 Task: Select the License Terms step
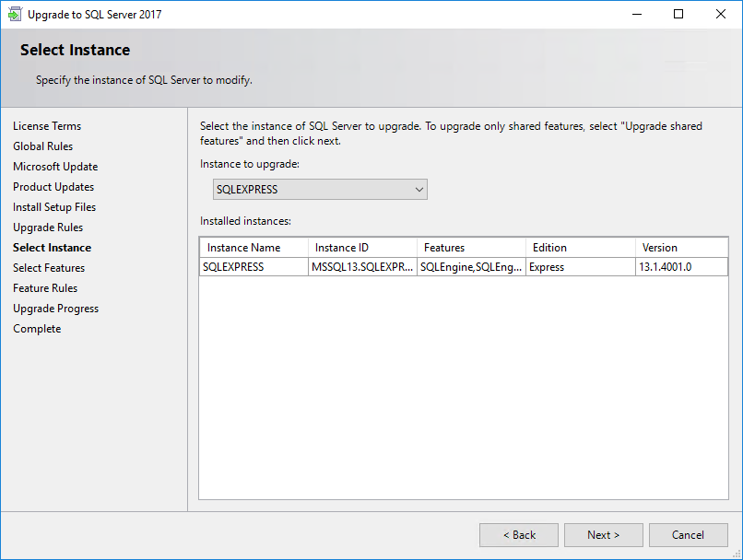tap(47, 126)
